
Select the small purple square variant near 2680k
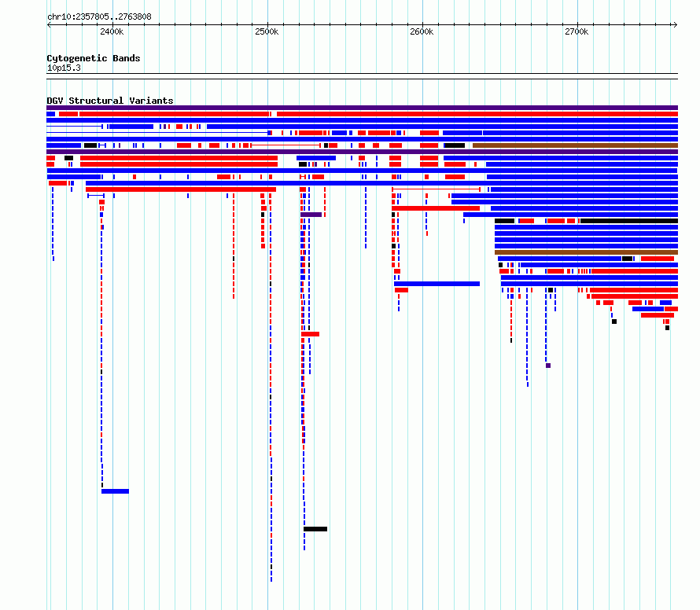click(x=548, y=366)
